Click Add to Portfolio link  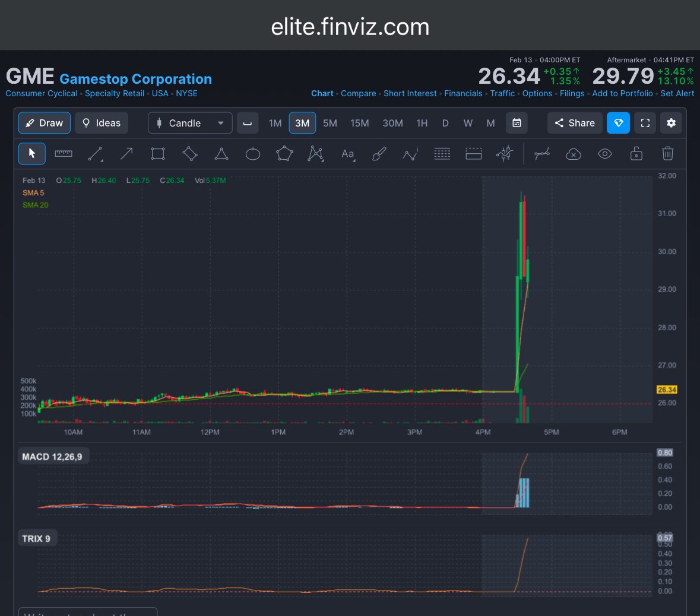coord(622,93)
